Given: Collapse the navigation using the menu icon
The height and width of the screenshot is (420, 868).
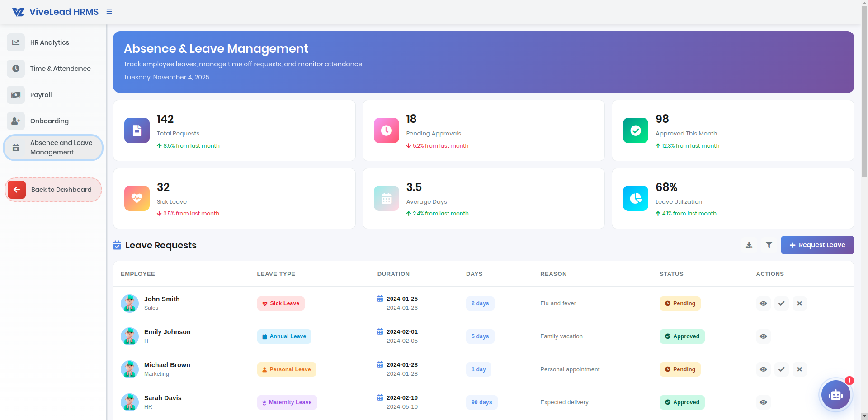Looking at the screenshot, I should pyautogui.click(x=109, y=12).
